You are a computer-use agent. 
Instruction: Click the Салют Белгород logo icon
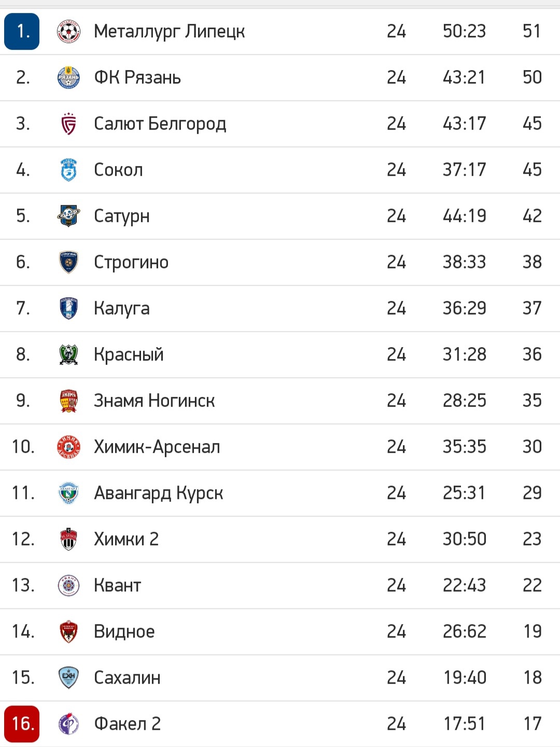68,124
